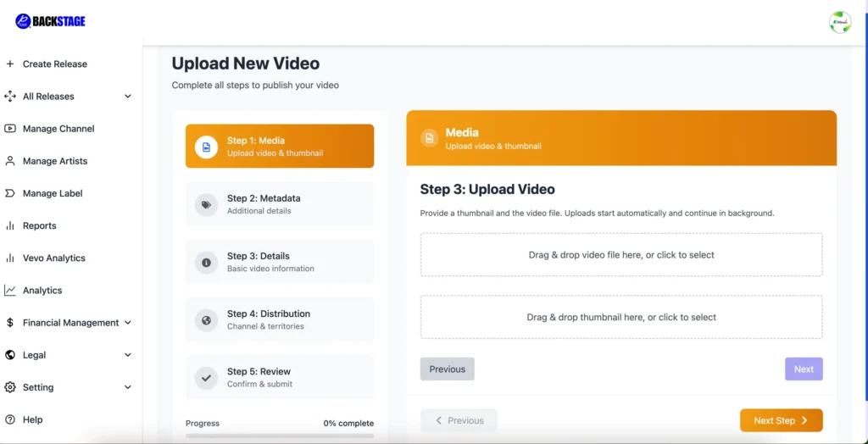868x444 pixels.
Task: Click the video file drop zone
Action: (620, 255)
